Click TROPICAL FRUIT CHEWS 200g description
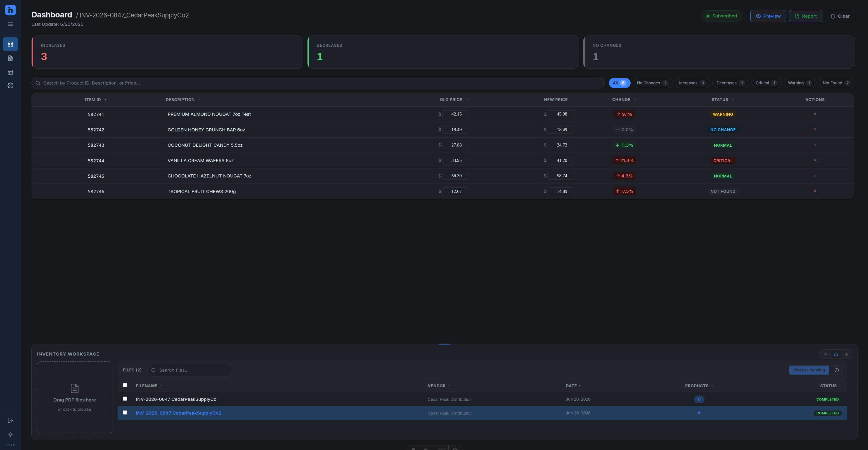 (201, 191)
